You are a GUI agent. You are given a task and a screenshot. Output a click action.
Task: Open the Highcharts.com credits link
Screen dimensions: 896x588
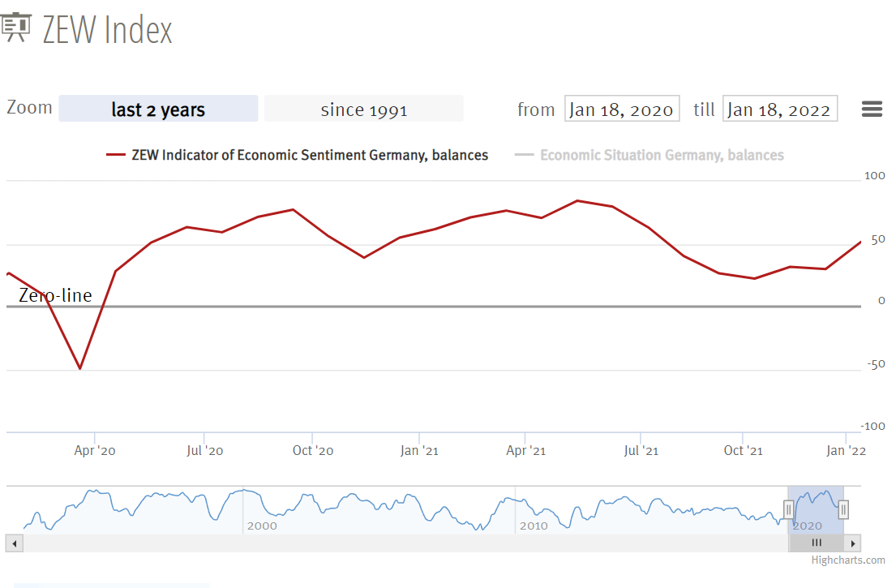click(x=848, y=560)
